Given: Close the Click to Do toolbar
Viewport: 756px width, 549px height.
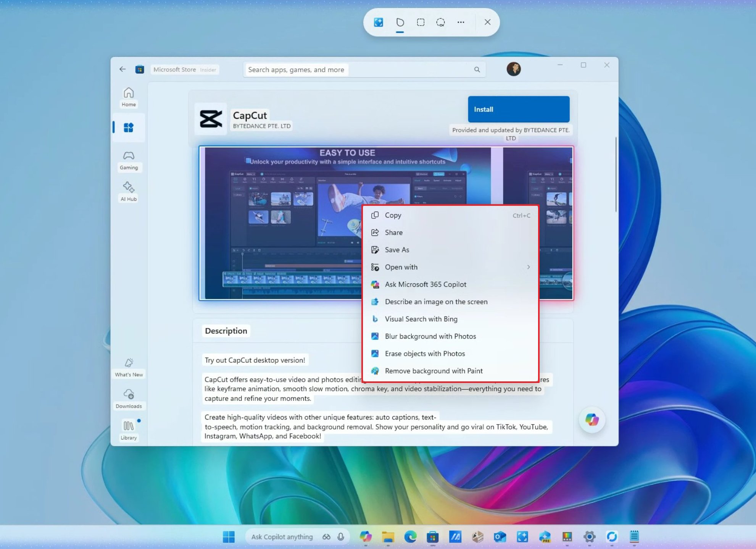Looking at the screenshot, I should tap(487, 22).
